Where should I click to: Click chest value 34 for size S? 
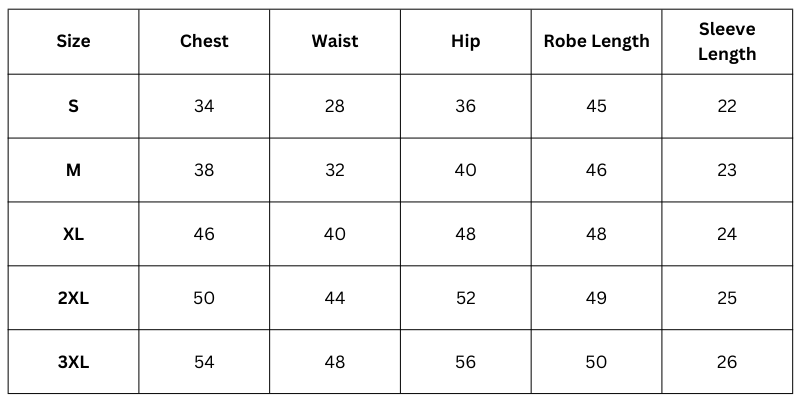point(204,106)
